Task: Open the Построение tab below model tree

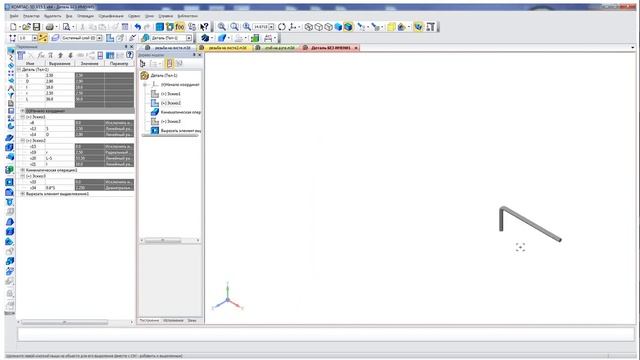Action: (149, 321)
